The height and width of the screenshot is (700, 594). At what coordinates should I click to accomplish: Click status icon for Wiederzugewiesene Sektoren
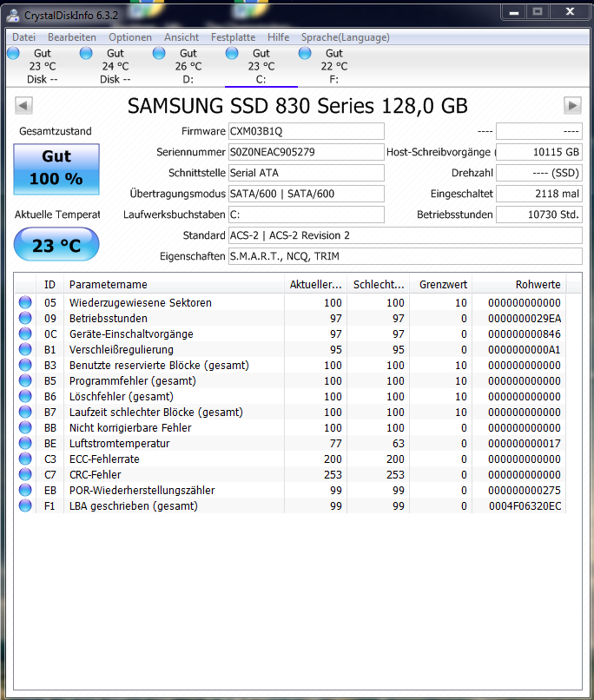tap(25, 302)
